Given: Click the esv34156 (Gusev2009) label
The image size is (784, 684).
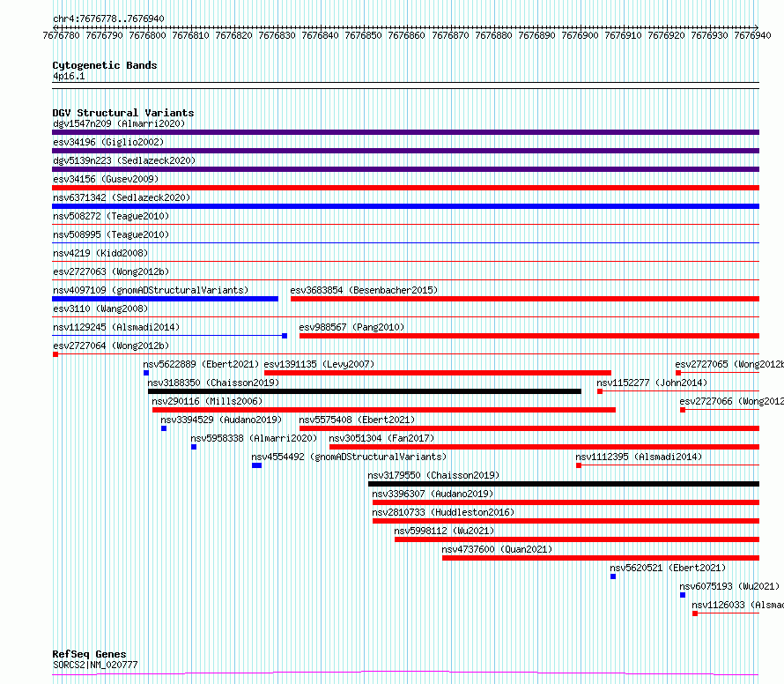Looking at the screenshot, I should tap(106, 179).
